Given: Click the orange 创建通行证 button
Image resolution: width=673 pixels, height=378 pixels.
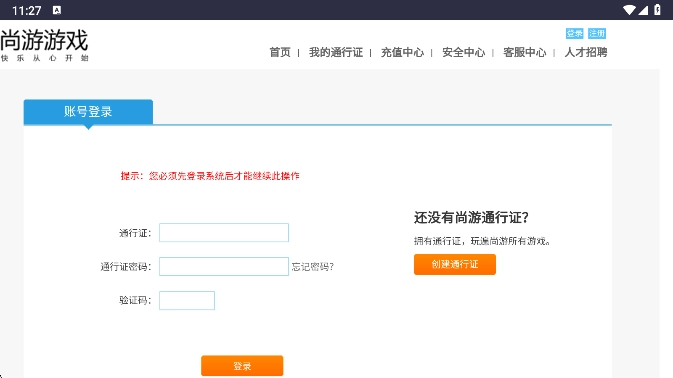Looking at the screenshot, I should pos(455,264).
